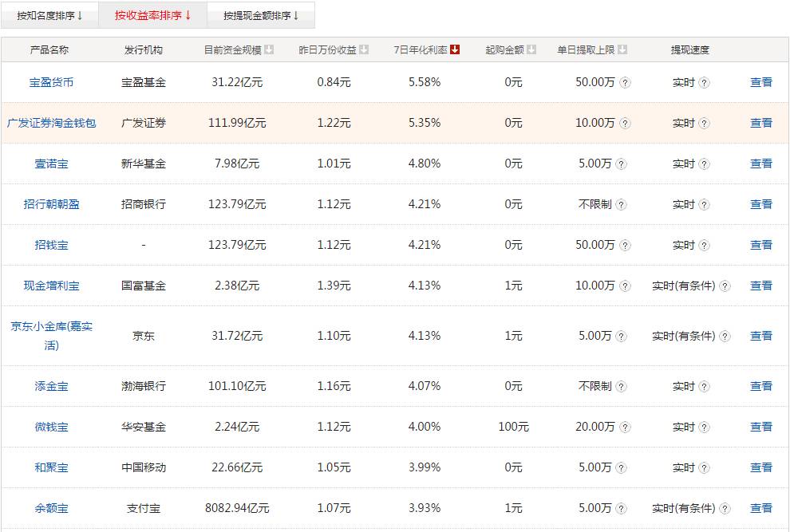Open help icon beside 壹诺宝 5.00万
The image size is (790, 532).
pos(621,164)
